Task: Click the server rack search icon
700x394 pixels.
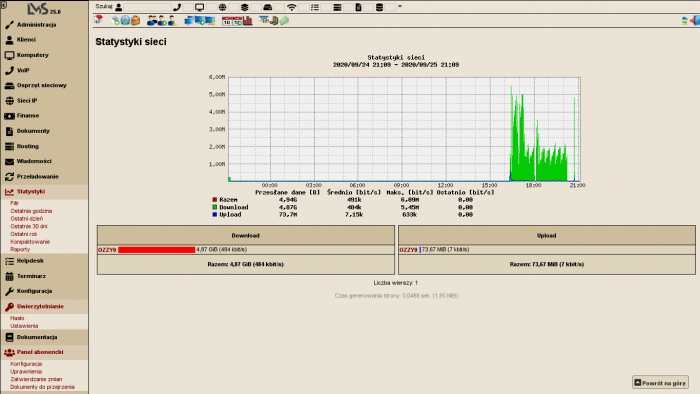Action: [x=337, y=7]
